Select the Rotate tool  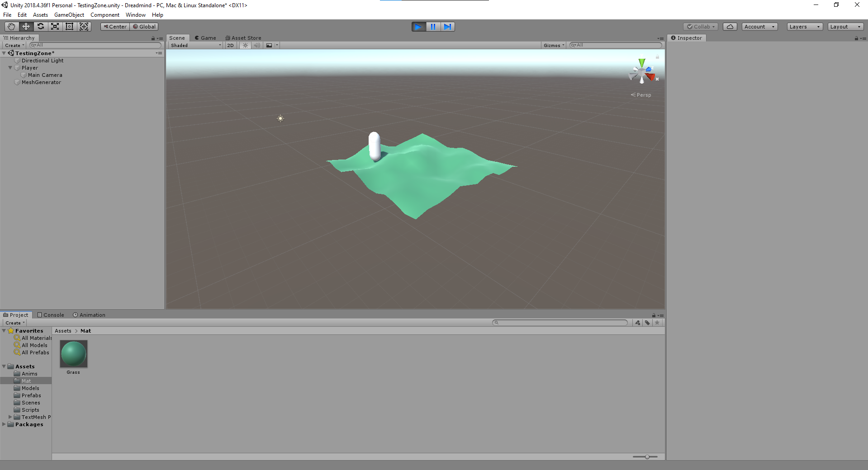click(x=40, y=27)
